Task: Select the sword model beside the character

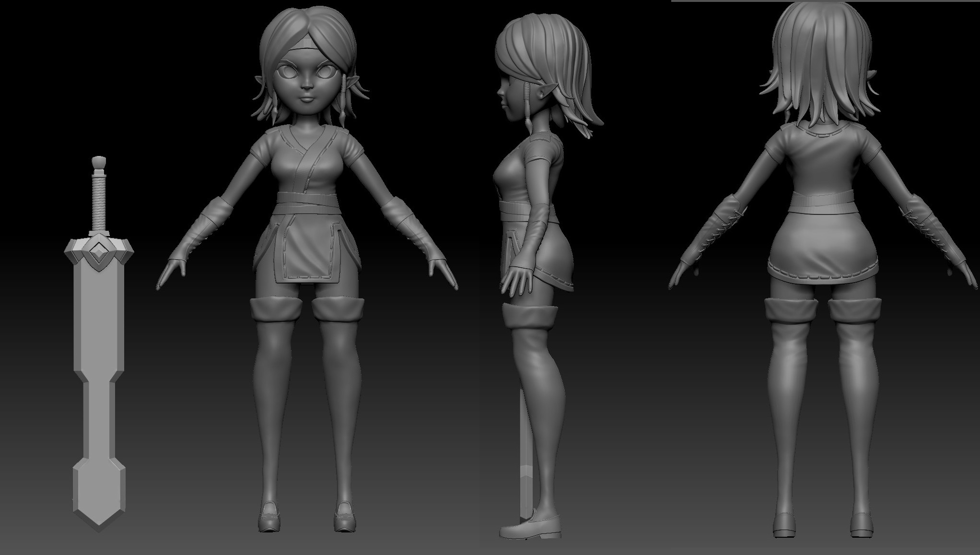Action: (x=99, y=343)
